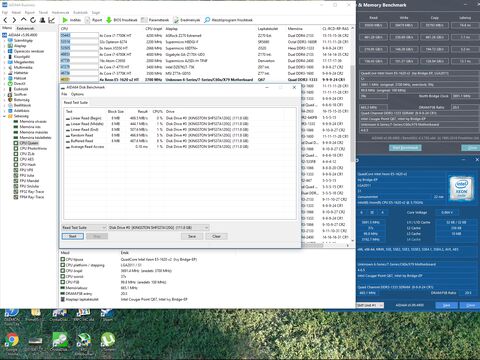Open Options menu in Disk Benchmark
The image size is (480, 360).
77,94
